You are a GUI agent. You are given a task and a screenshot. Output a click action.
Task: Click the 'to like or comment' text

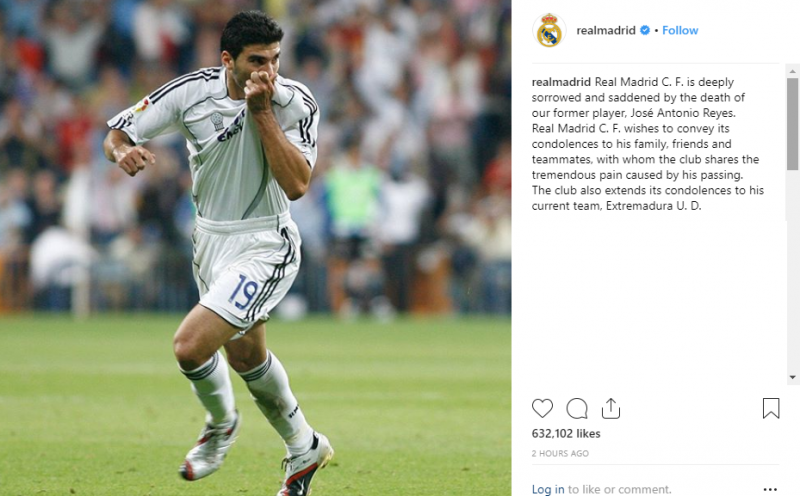(619, 489)
